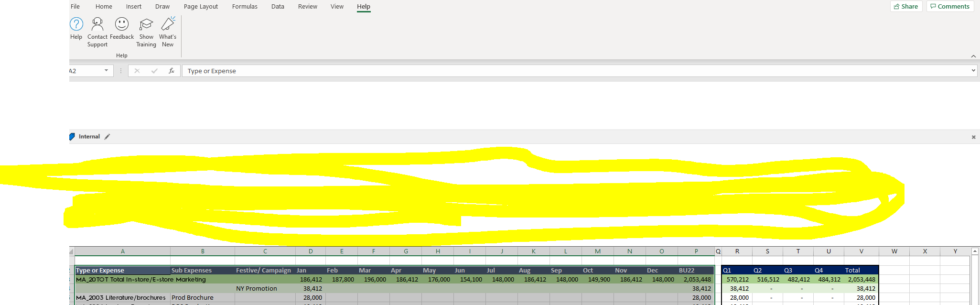980x305 pixels.
Task: Open the Name Box dropdown arrow
Action: (106, 71)
